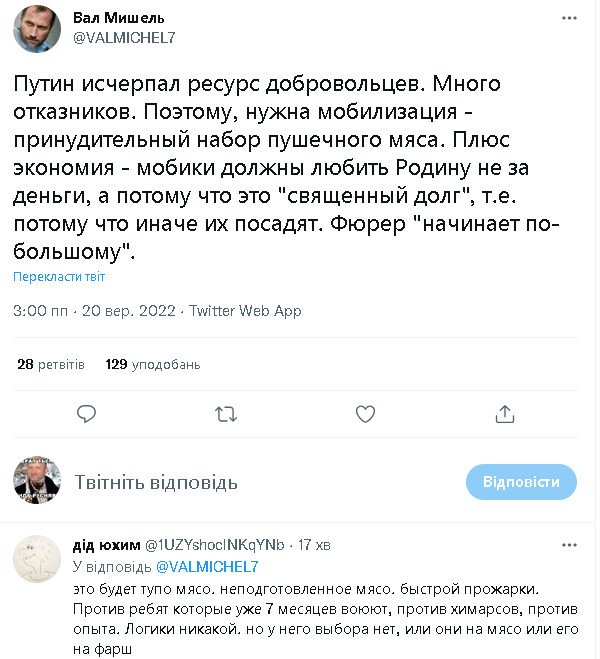
Task: Click @VALMICHEL7 mention in the reply
Action: click(x=207, y=566)
